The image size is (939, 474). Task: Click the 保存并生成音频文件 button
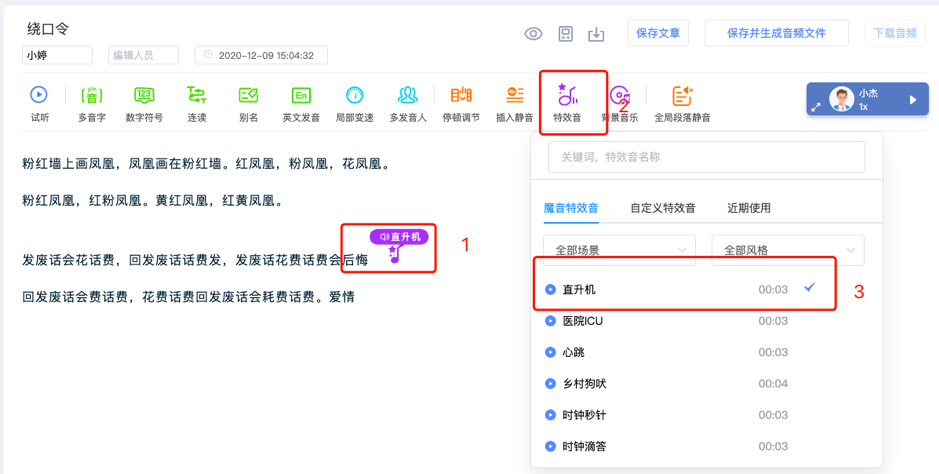pyautogui.click(x=776, y=34)
